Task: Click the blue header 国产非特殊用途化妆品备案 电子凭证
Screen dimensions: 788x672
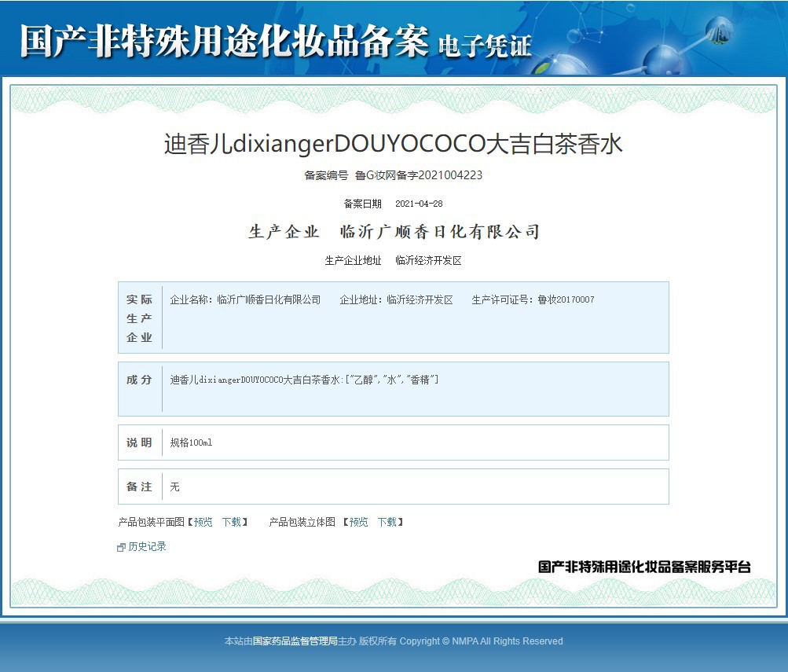Action: coord(275,39)
